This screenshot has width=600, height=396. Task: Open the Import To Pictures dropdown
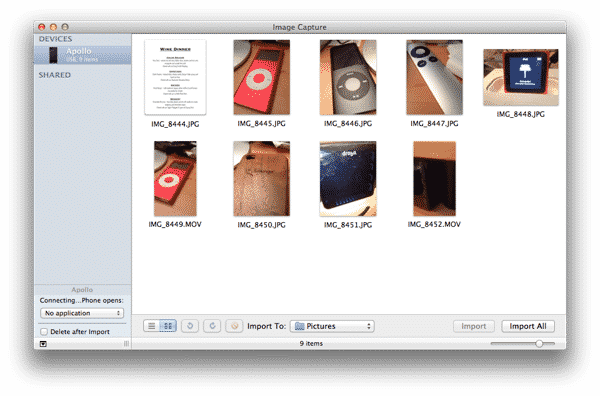pos(332,326)
